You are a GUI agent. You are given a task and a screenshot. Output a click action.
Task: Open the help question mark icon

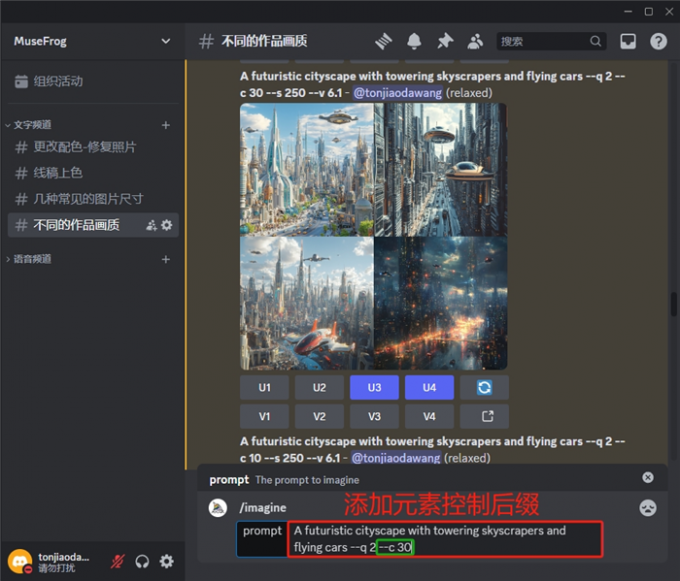[658, 41]
